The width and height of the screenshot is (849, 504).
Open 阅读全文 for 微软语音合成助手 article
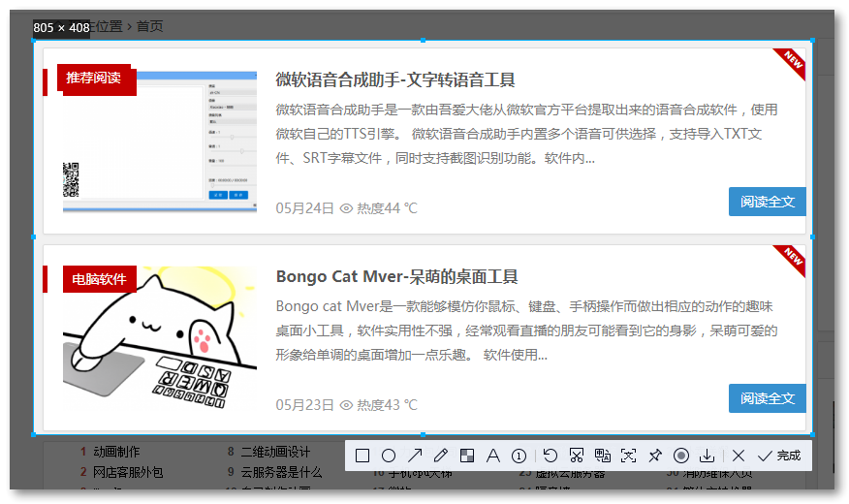(768, 202)
